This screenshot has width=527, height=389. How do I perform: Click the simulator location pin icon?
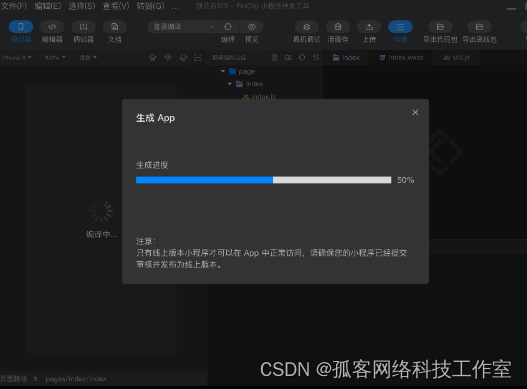click(168, 57)
